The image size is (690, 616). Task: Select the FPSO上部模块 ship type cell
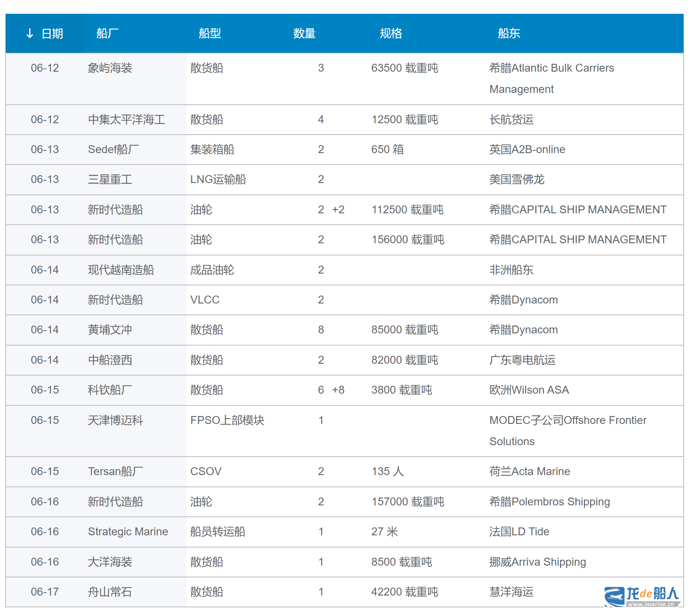click(x=227, y=420)
